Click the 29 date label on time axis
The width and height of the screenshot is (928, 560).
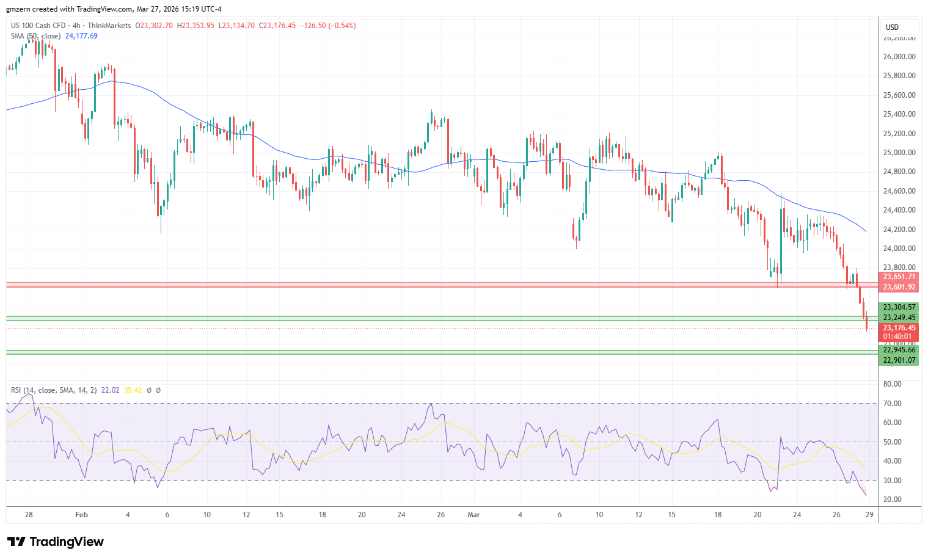tap(869, 515)
